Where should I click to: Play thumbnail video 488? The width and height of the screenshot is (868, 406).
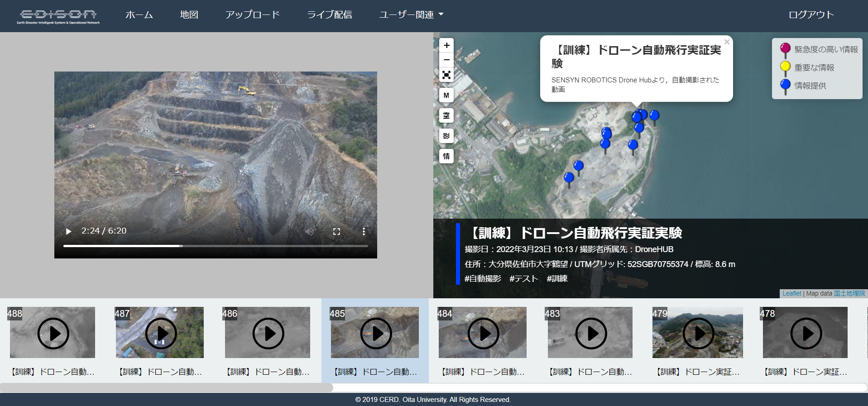coord(53,333)
